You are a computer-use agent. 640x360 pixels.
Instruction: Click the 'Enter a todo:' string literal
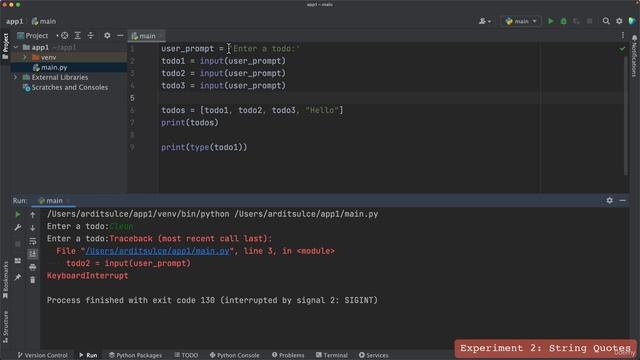(x=264, y=49)
